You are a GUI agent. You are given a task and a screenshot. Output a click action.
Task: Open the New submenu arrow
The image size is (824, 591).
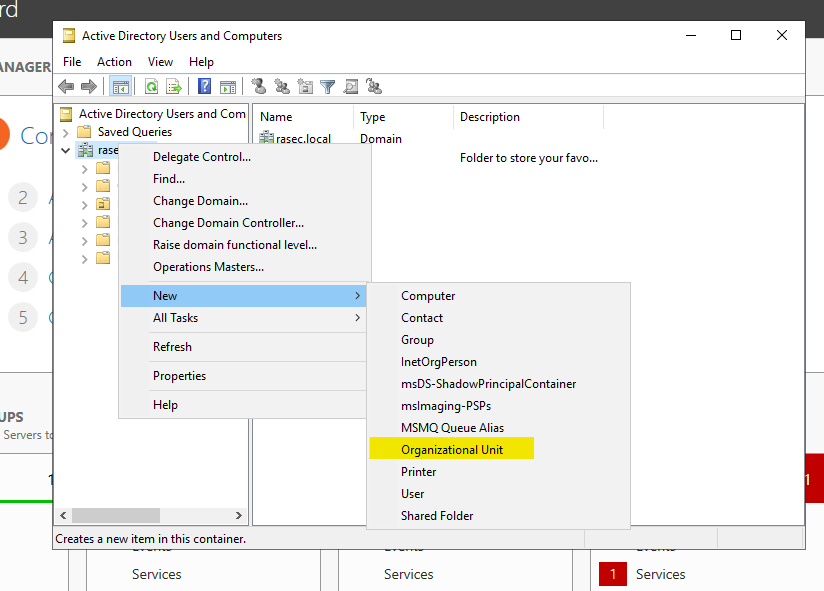click(357, 296)
